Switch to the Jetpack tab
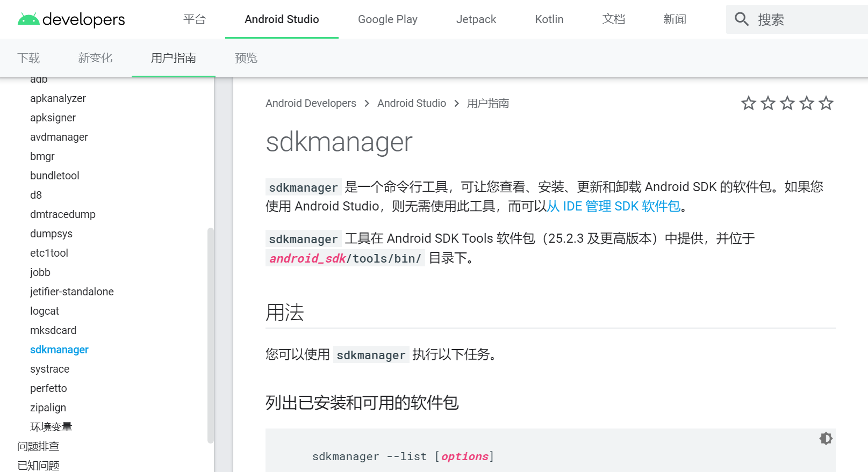The image size is (868, 472). click(476, 19)
